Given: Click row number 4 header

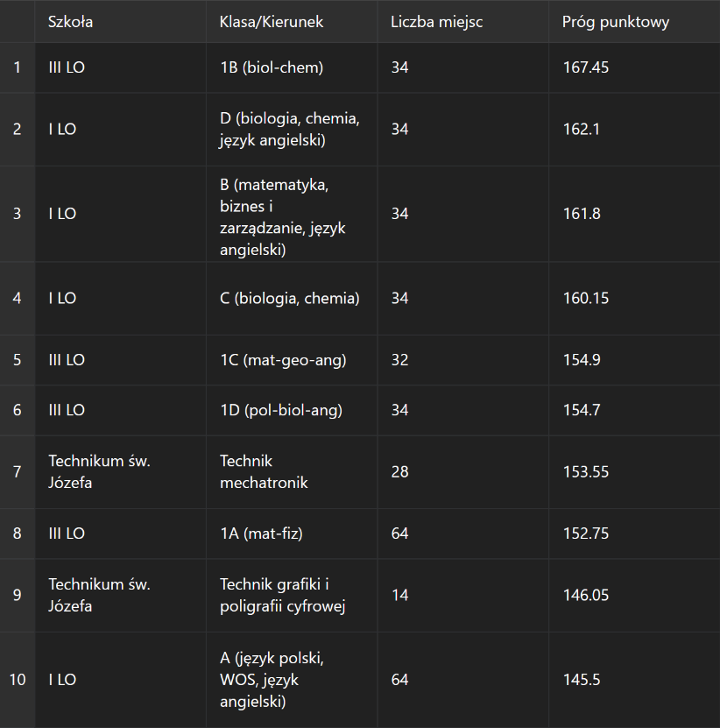Looking at the screenshot, I should point(18,299).
